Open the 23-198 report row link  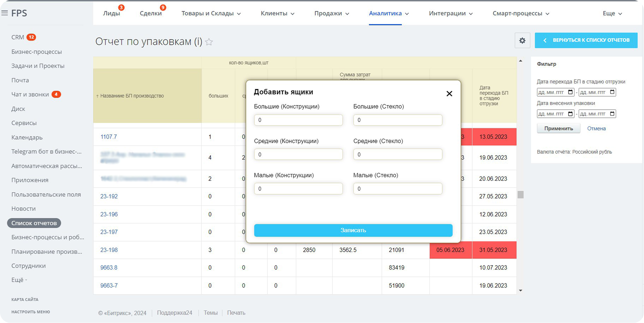[x=109, y=250]
